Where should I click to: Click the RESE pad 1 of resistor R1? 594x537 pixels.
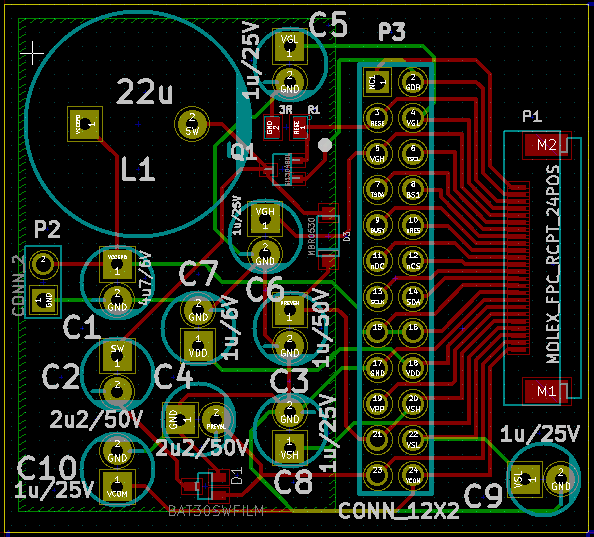(299, 127)
